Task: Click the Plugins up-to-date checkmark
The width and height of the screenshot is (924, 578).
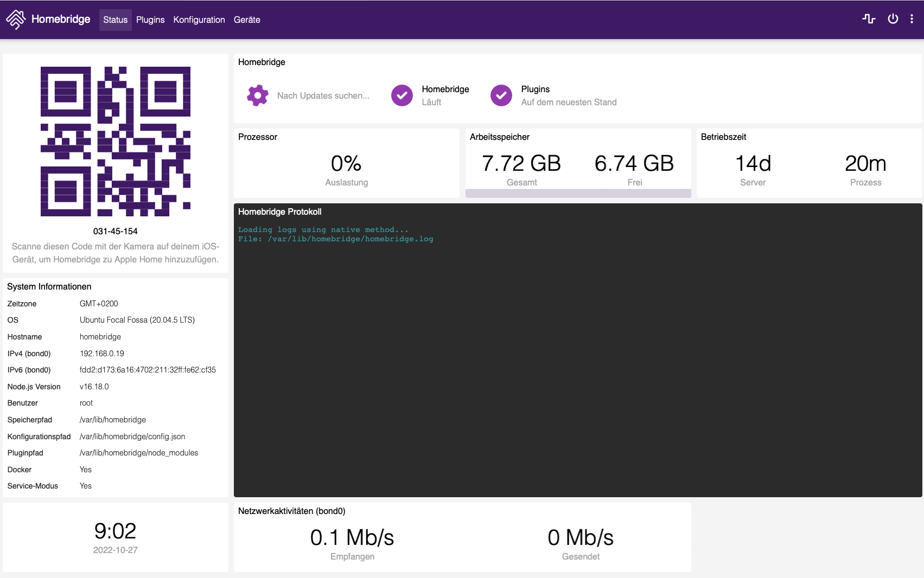Action: coord(501,95)
